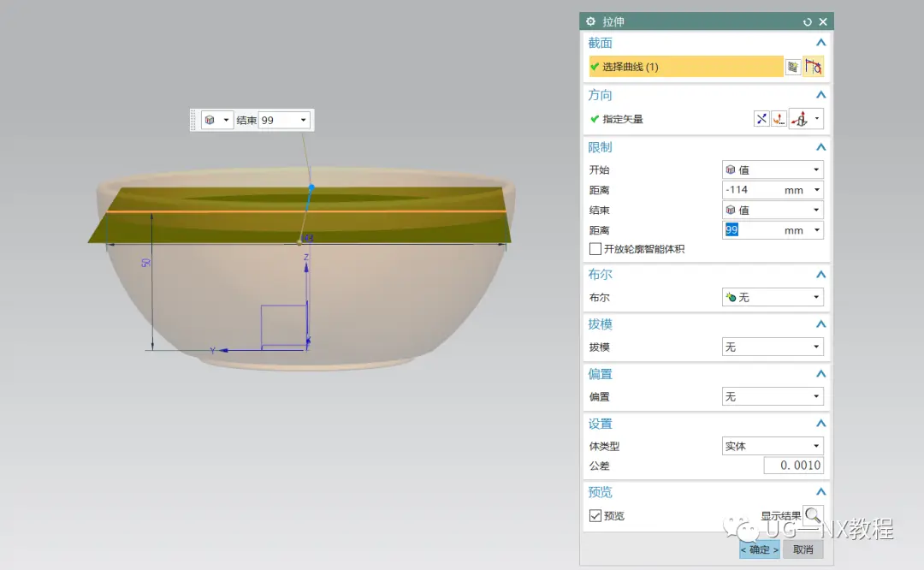Reset the Extrude dialog values
This screenshot has width=924, height=570.
tap(808, 21)
